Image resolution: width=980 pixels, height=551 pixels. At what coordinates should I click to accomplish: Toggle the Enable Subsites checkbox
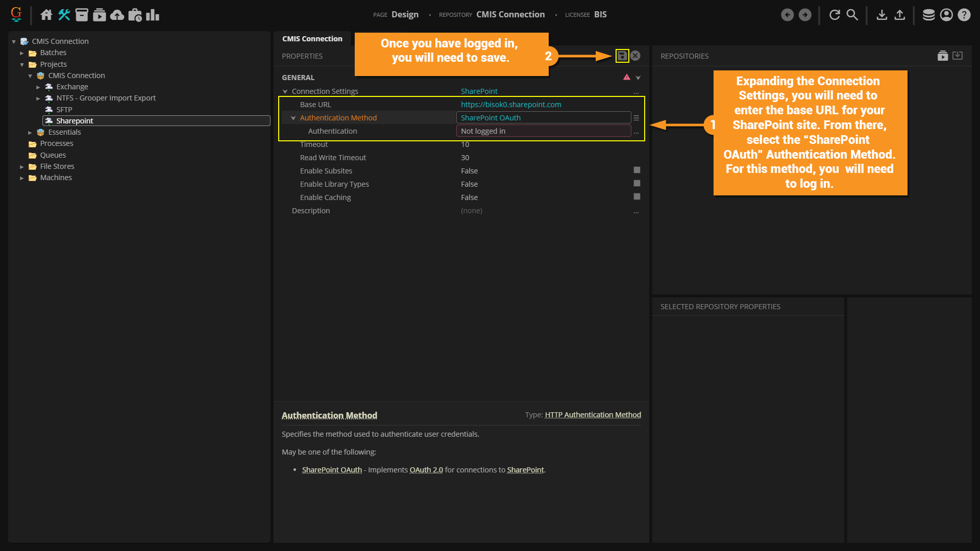click(636, 170)
